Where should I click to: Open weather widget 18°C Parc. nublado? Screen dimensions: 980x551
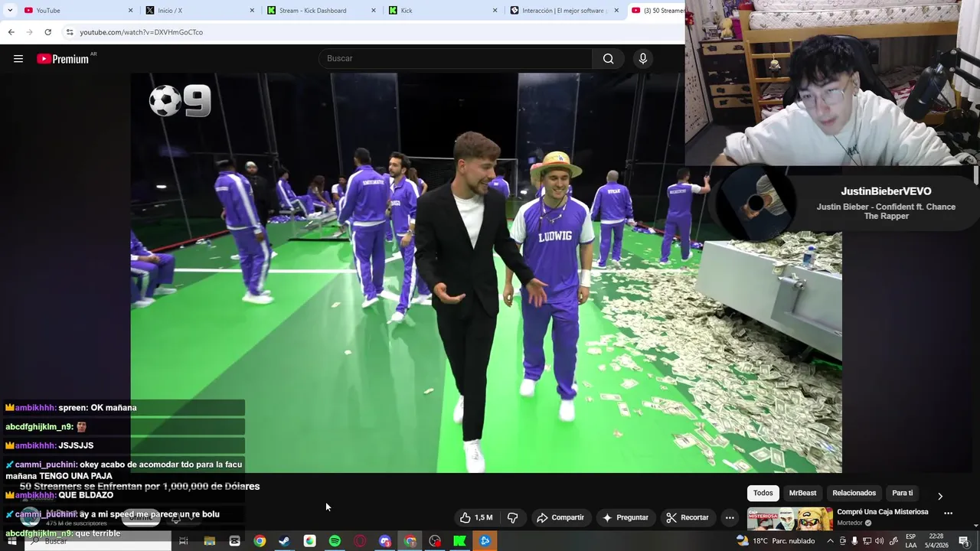(776, 541)
